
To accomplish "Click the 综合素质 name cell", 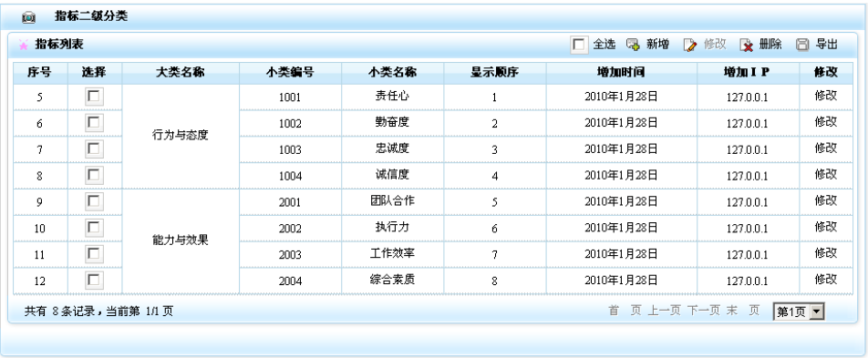I will point(392,280).
